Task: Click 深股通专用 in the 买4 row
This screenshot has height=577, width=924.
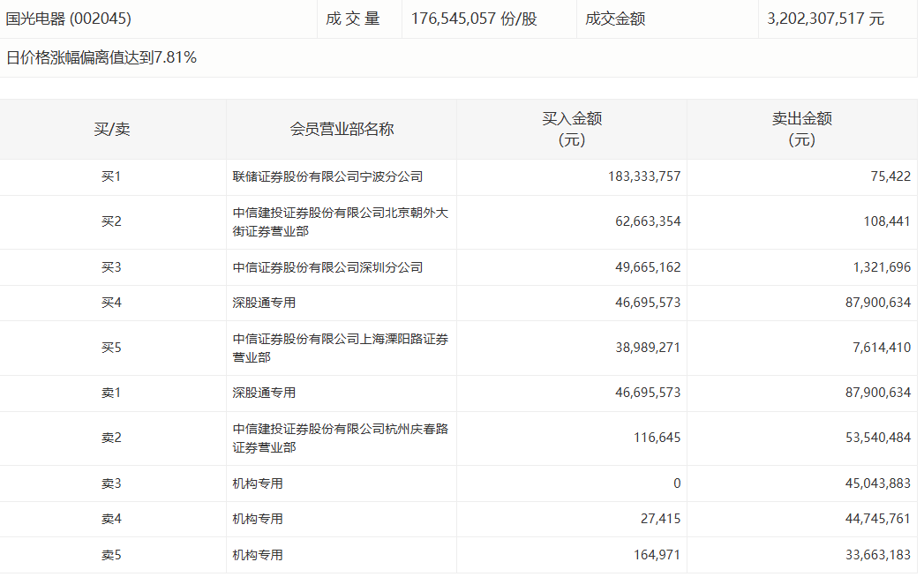Action: click(264, 303)
